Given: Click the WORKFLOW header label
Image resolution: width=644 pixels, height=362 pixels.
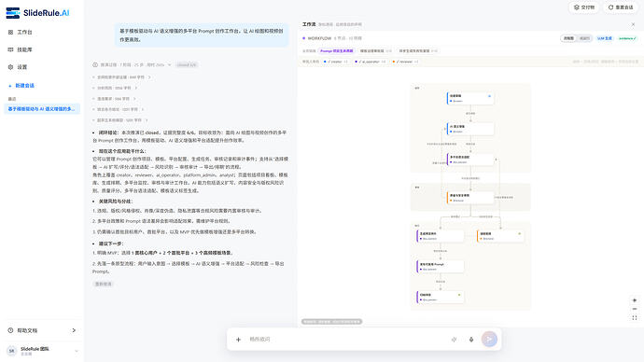Looking at the screenshot, I should (319, 38).
